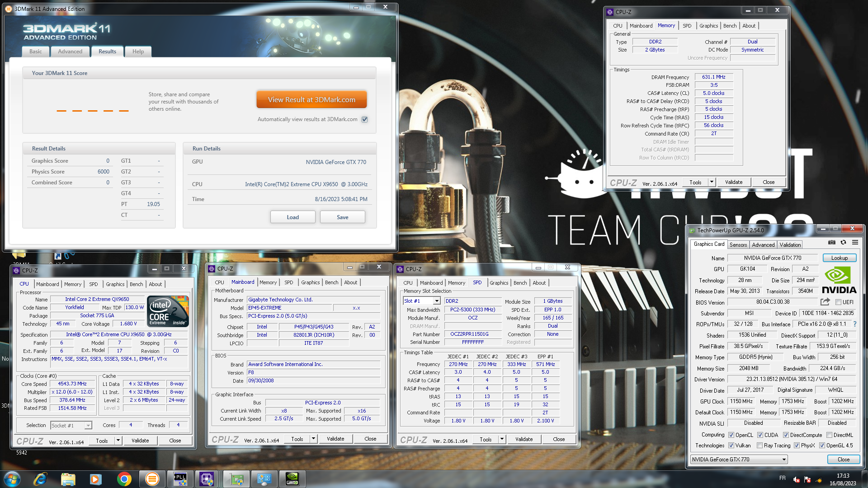The height and width of the screenshot is (488, 868).
Task: Click the Save button in Run Details
Action: coord(343,217)
